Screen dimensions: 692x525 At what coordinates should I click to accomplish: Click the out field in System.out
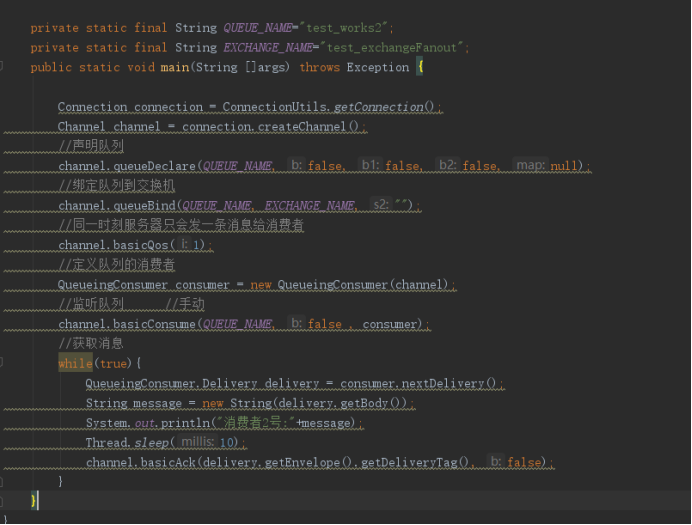144,423
